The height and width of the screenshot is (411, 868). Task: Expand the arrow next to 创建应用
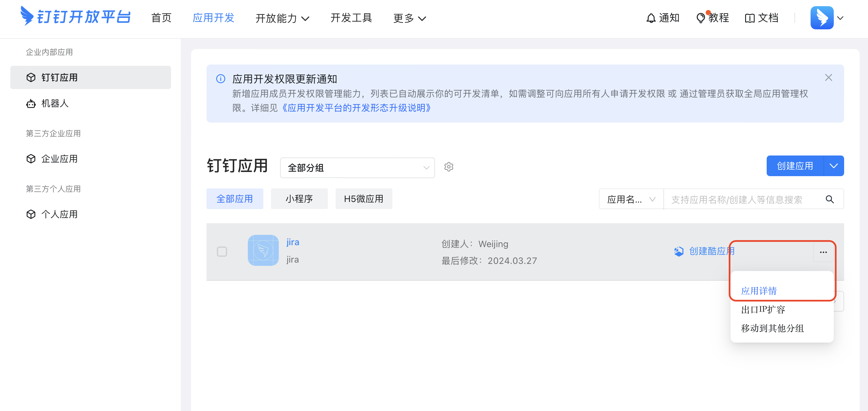(x=833, y=166)
